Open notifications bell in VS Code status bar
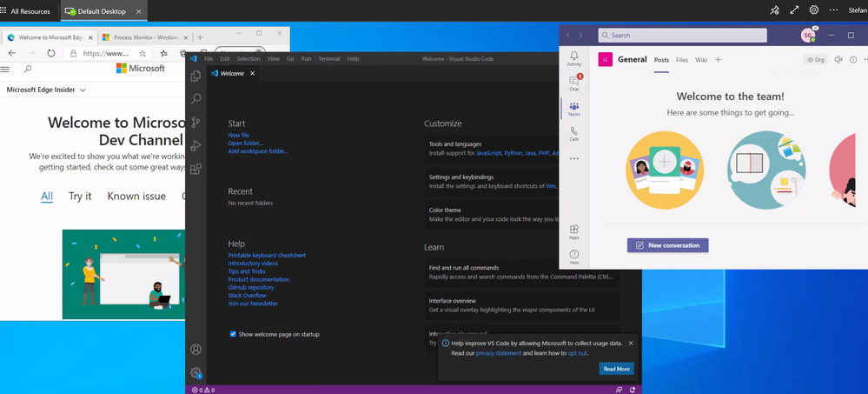The image size is (868, 394). [x=633, y=391]
